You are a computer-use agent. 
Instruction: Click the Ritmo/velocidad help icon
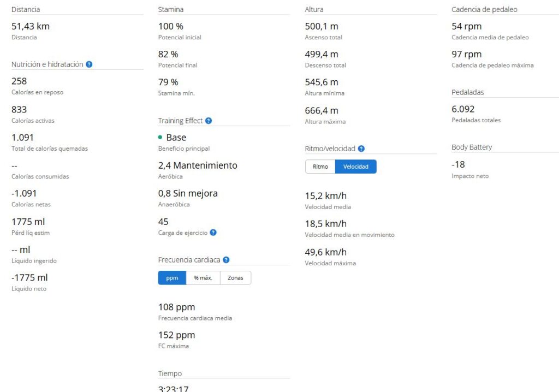coord(361,149)
